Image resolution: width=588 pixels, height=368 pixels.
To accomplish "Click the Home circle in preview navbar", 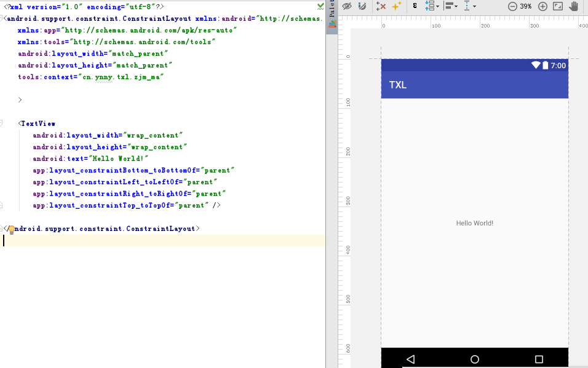I will click(475, 359).
